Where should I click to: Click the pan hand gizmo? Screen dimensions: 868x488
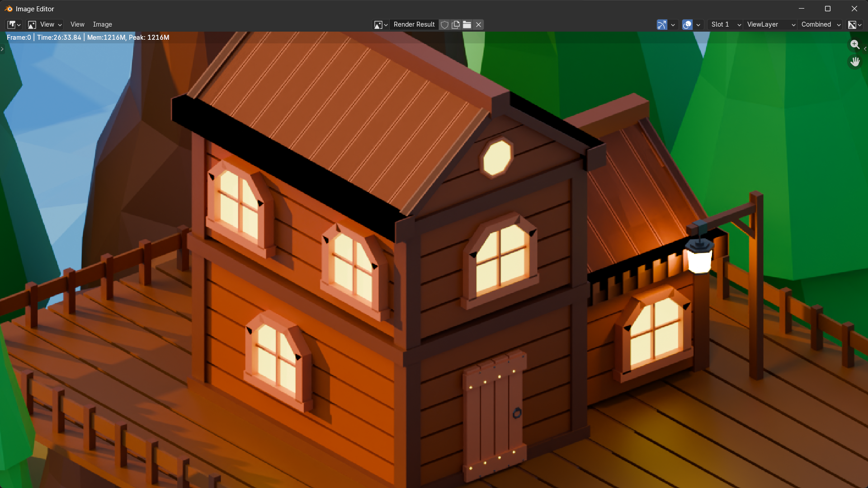click(x=855, y=62)
